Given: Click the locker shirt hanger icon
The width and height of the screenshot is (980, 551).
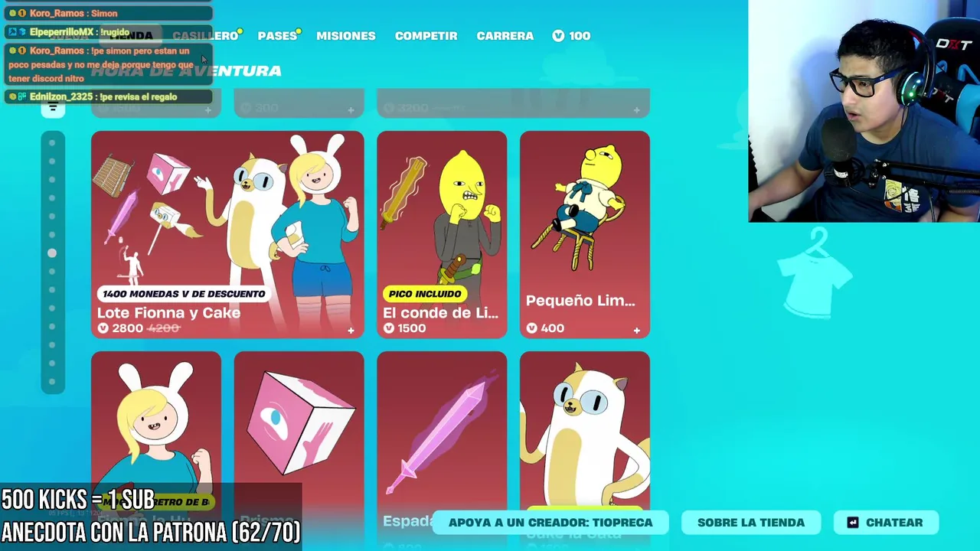Looking at the screenshot, I should coord(815,273).
